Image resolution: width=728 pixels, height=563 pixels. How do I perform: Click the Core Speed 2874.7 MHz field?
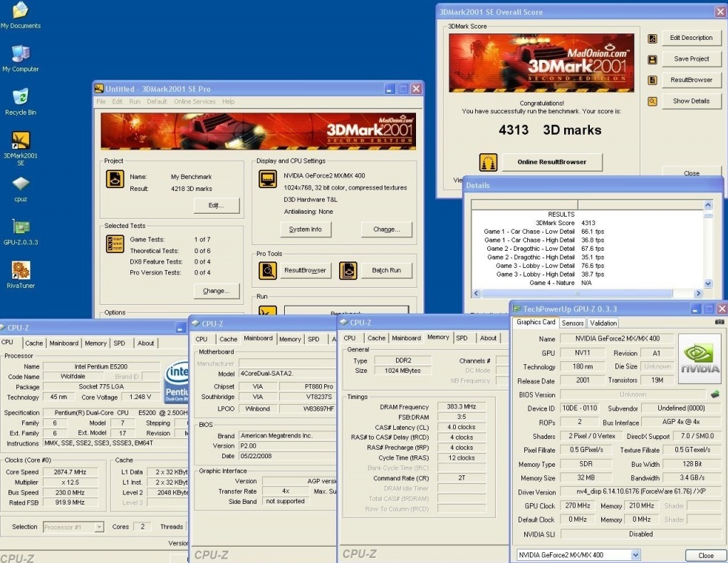70,472
